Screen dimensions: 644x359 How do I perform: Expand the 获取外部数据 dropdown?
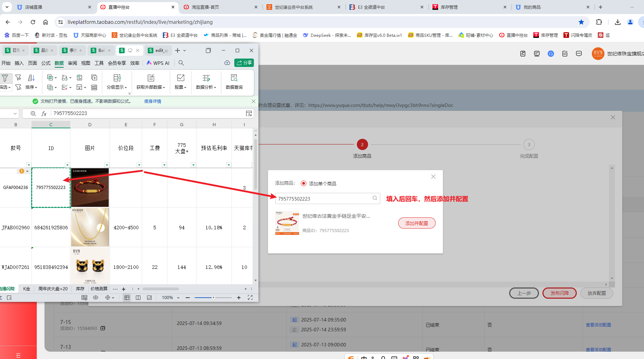(x=151, y=87)
